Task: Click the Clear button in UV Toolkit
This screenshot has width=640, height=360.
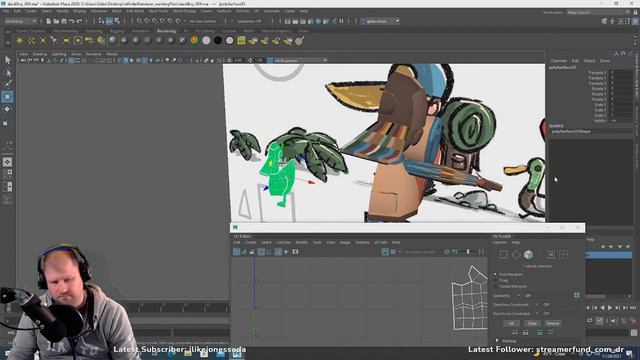Action: tap(532, 323)
